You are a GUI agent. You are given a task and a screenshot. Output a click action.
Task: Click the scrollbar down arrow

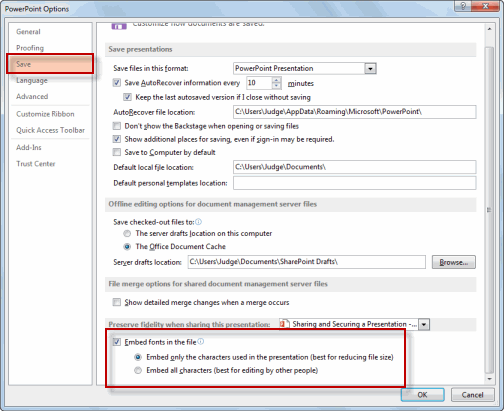coord(489,379)
